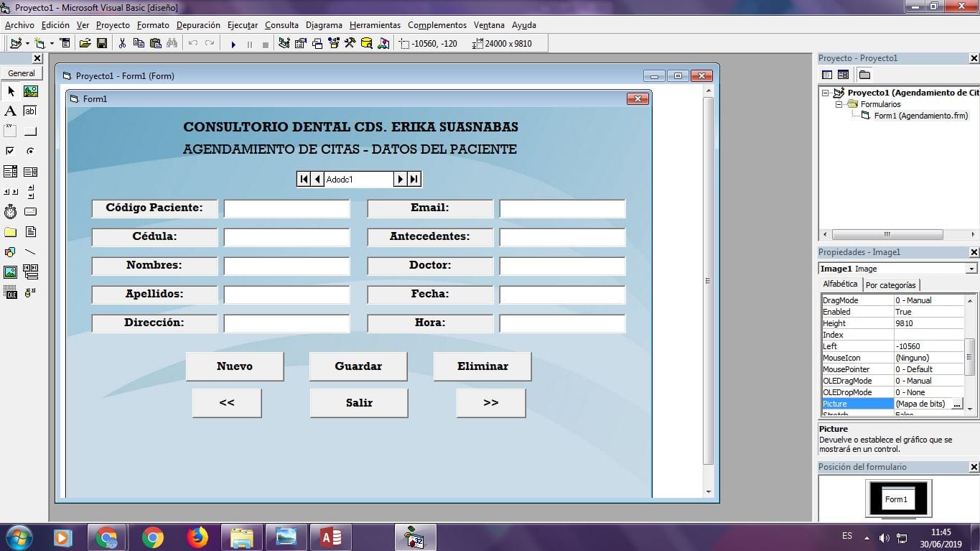Select the CheckBox control tool
Image resolution: width=980 pixels, height=551 pixels.
coord(10,152)
